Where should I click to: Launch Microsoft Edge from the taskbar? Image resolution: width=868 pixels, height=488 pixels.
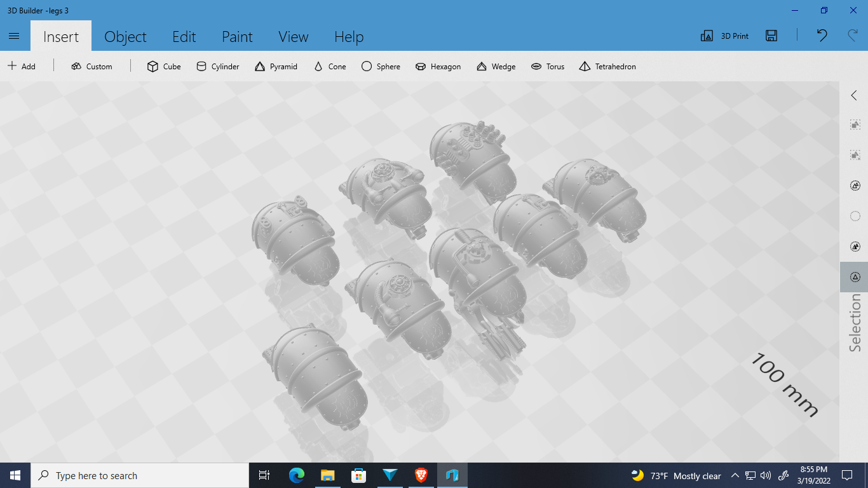tap(296, 475)
